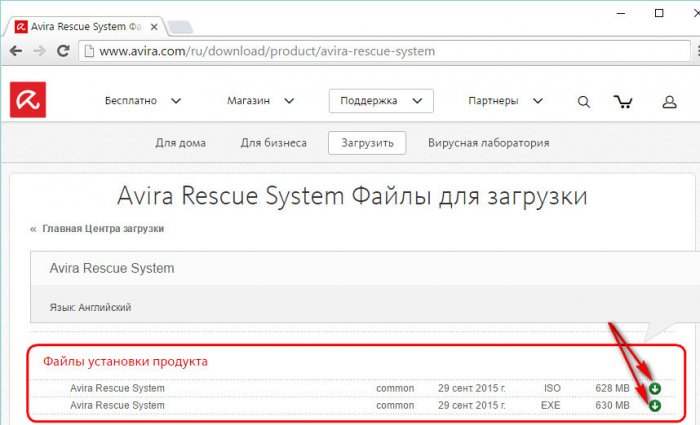The height and width of the screenshot is (425, 700).
Task: Click the Avira favicon on the tab
Action: (21, 27)
